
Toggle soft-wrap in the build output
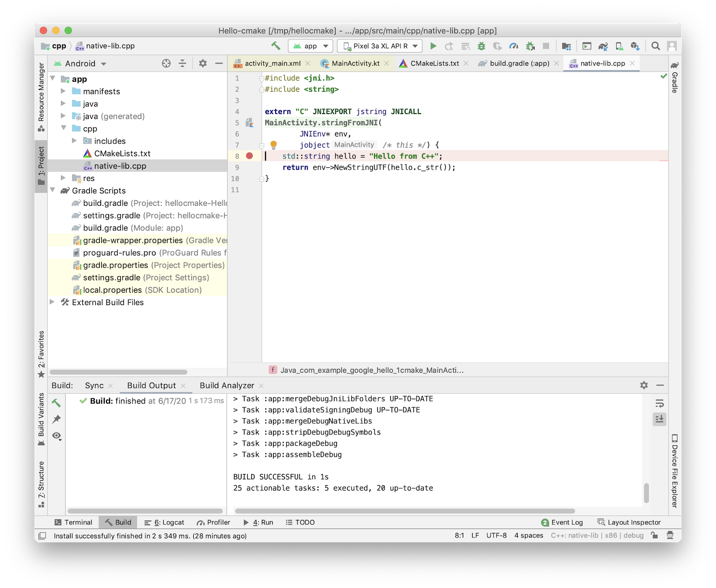coord(659,404)
